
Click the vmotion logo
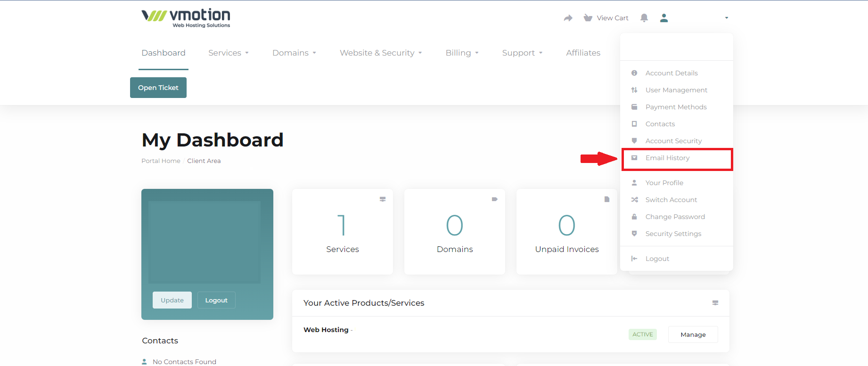pos(186,18)
